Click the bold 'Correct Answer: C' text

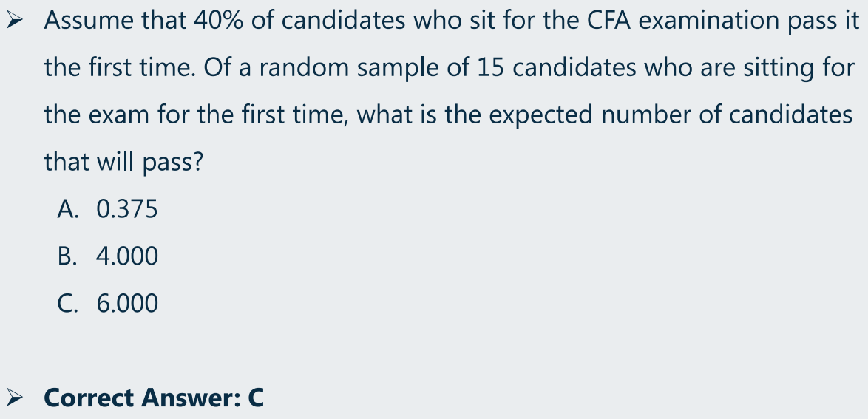(x=154, y=398)
